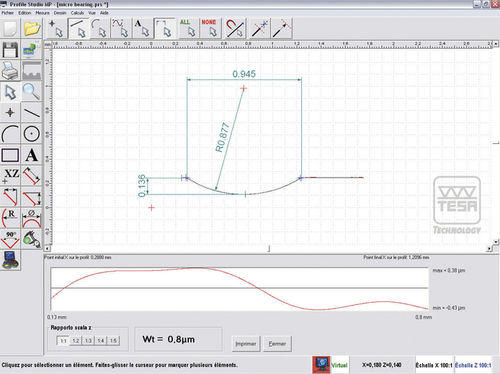This screenshot has height=374, width=500.
Task: Select the parallel distance dimension tool
Action: point(32,176)
